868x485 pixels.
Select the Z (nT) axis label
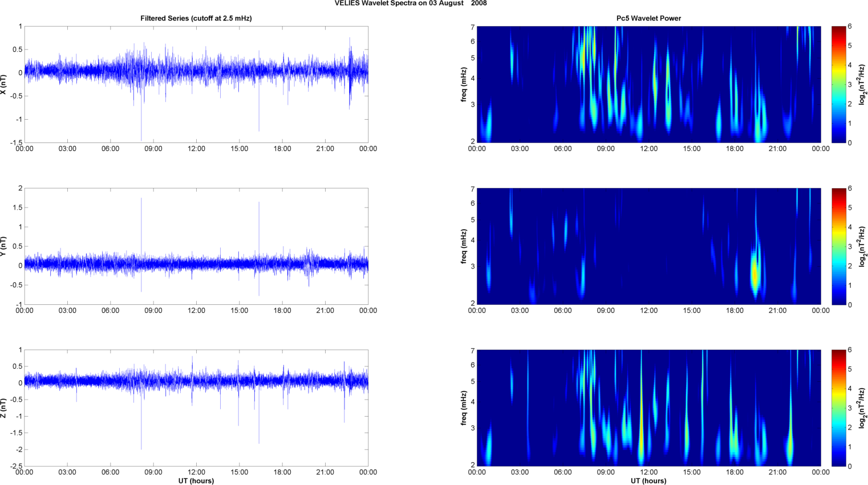click(x=4, y=408)
